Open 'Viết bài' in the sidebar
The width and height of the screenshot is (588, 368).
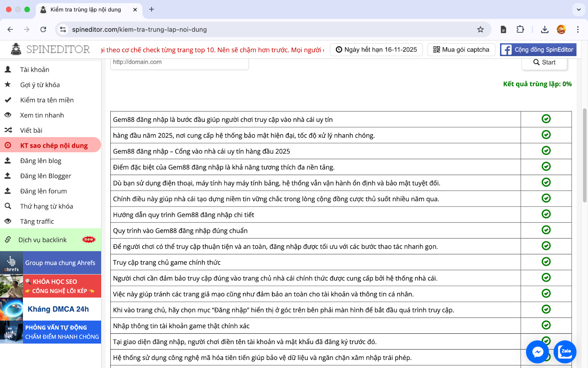[x=31, y=130]
